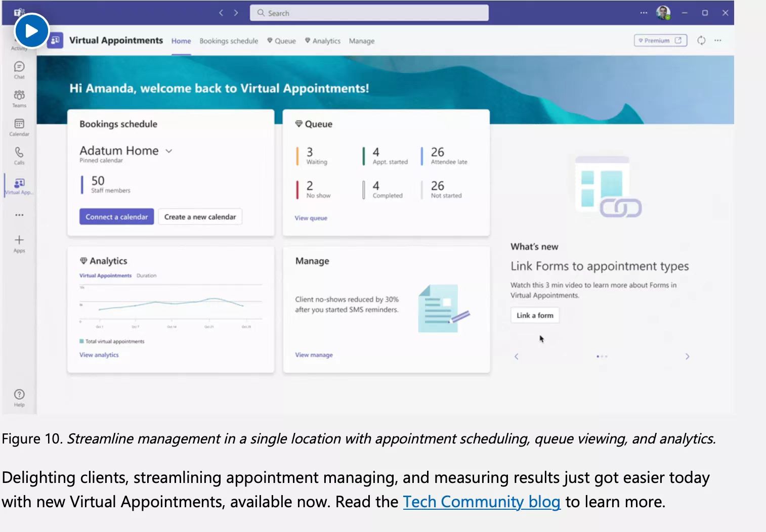766x532 pixels.
Task: Click the Manage document illustration
Action: pyautogui.click(x=444, y=308)
